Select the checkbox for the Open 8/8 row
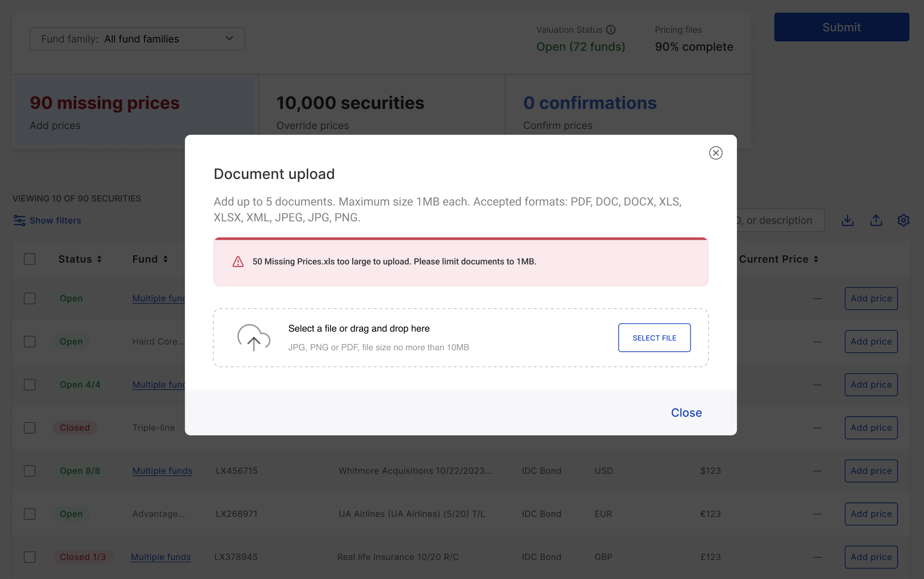This screenshot has height=579, width=924. pos(30,471)
